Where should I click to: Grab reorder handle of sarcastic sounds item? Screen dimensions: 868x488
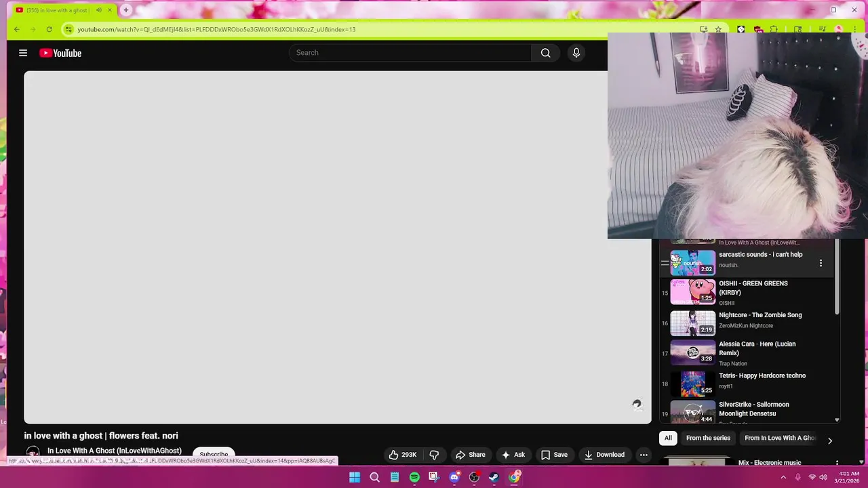665,263
